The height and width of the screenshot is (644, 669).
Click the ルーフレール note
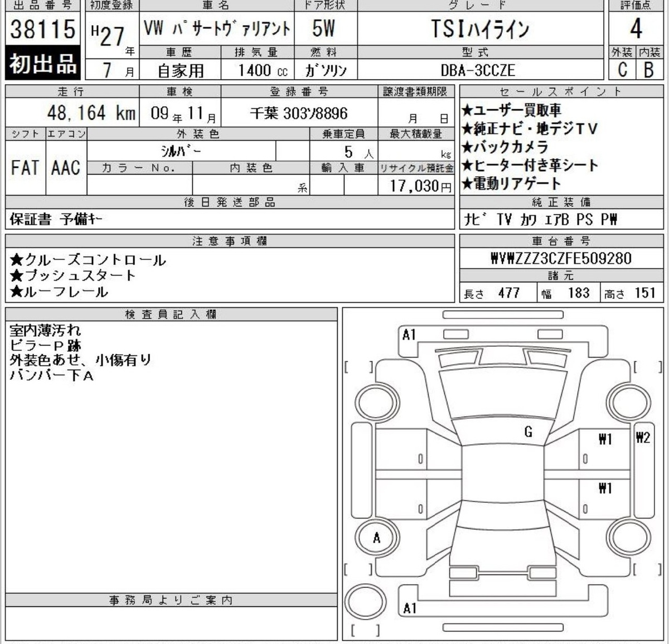pyautogui.click(x=59, y=291)
